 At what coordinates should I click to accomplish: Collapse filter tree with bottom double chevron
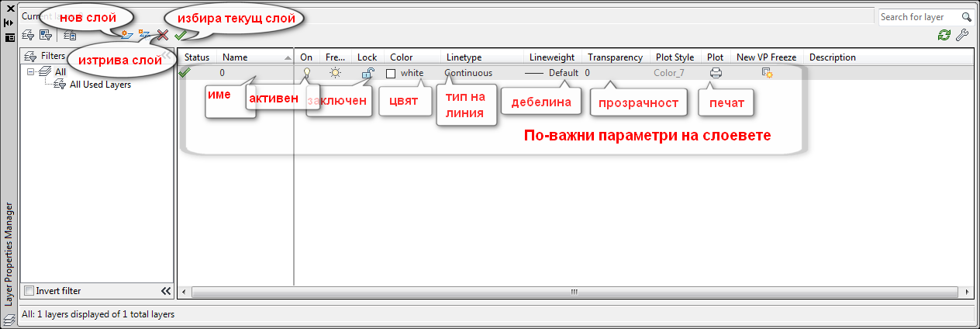[x=165, y=291]
